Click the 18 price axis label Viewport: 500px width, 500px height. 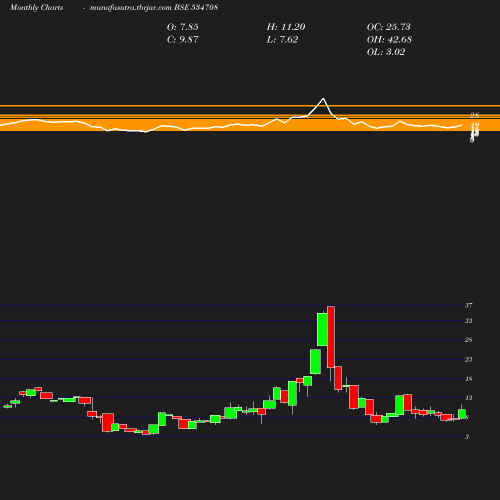click(469, 379)
